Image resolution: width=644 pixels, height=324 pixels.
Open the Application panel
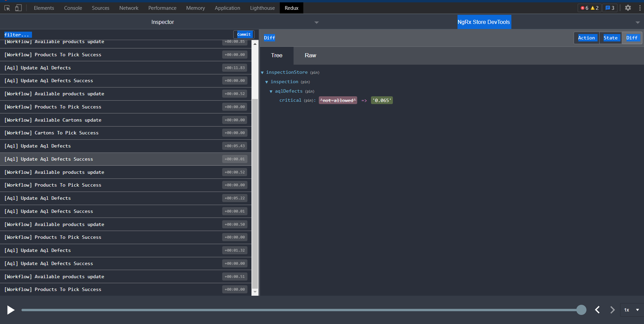tap(228, 8)
